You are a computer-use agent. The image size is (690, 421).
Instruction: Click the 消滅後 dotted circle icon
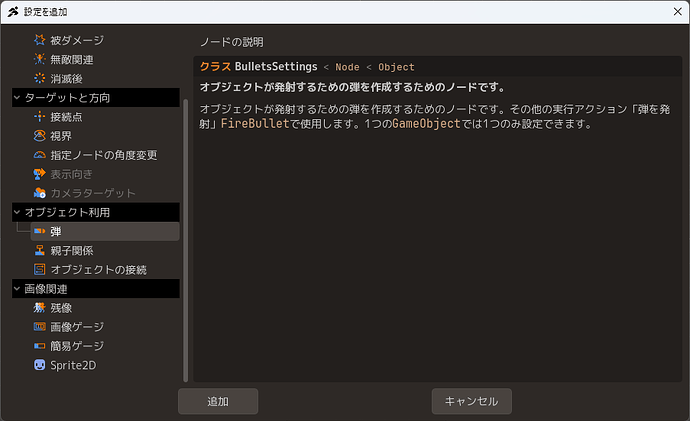pyautogui.click(x=40, y=78)
